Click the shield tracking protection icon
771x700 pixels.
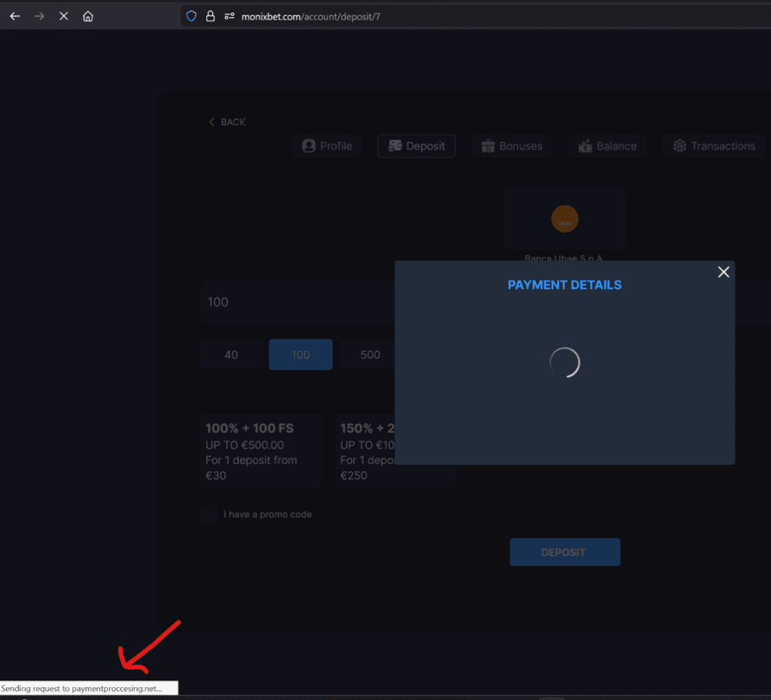pyautogui.click(x=191, y=16)
